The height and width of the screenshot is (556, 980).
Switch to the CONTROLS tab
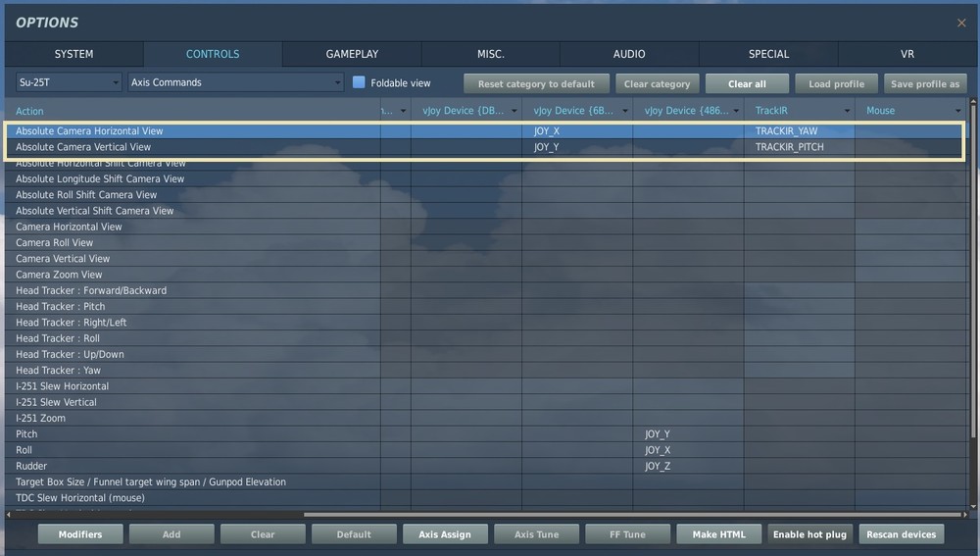[x=213, y=54]
